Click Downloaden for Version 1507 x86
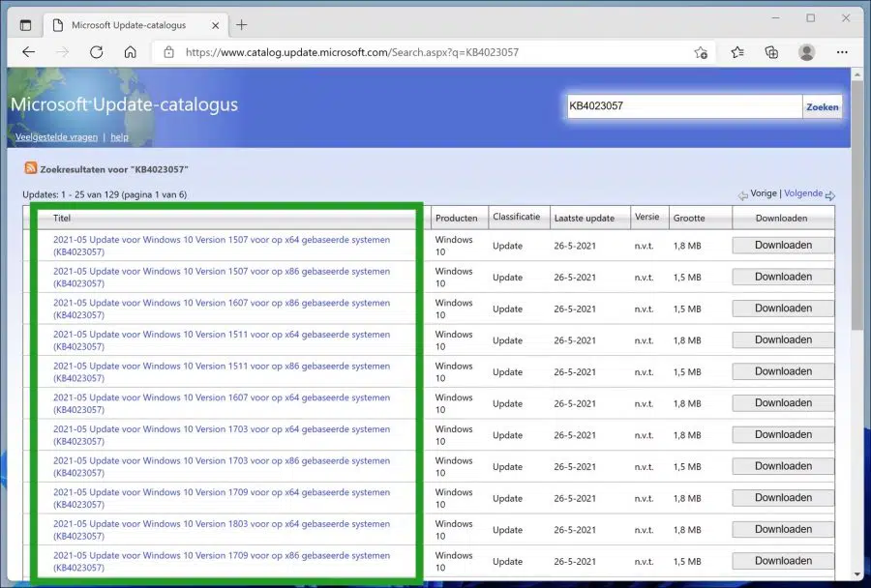The width and height of the screenshot is (871, 588). (783, 277)
